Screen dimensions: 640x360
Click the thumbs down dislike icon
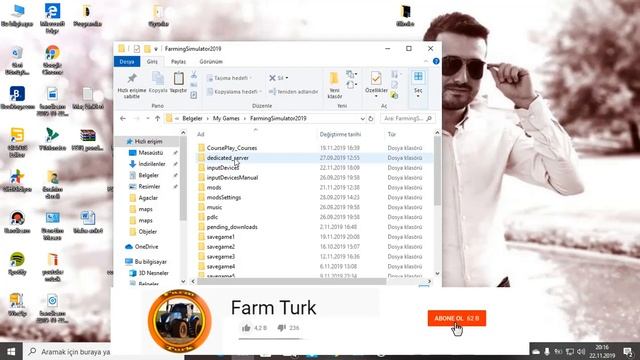coord(282,328)
